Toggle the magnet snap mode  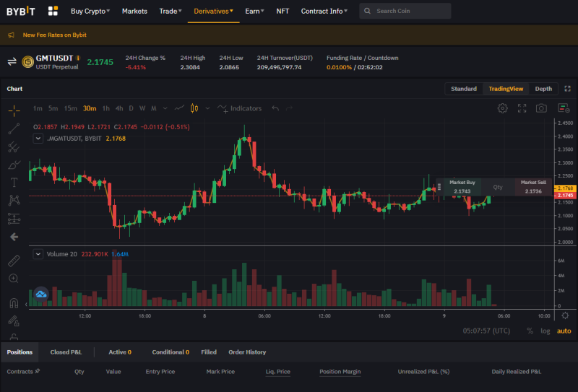(x=14, y=302)
